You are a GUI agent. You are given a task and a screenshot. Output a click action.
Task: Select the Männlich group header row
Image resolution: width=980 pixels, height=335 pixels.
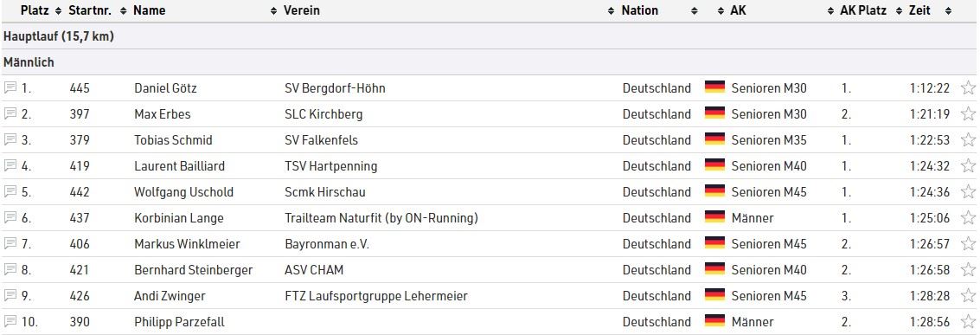(x=490, y=62)
